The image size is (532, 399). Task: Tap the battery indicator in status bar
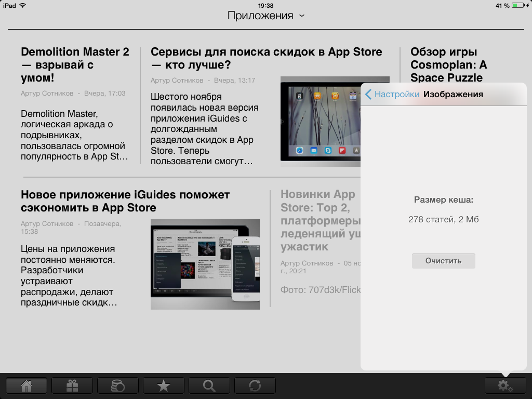[517, 5]
